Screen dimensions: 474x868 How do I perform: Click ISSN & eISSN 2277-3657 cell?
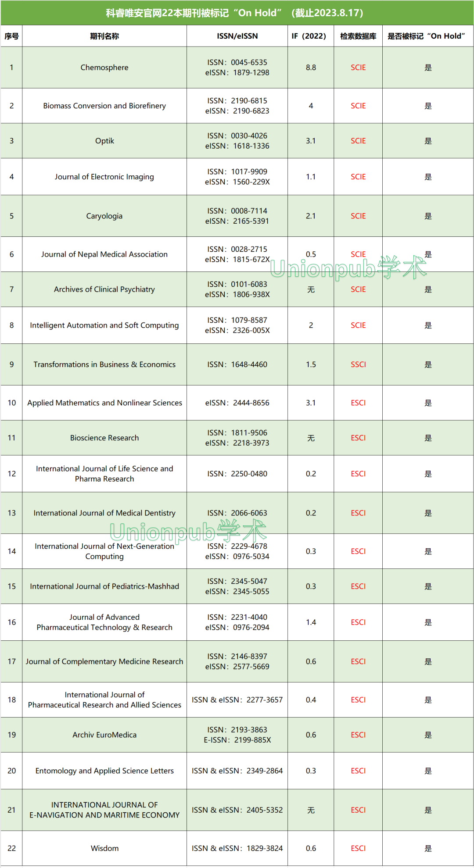tap(237, 700)
